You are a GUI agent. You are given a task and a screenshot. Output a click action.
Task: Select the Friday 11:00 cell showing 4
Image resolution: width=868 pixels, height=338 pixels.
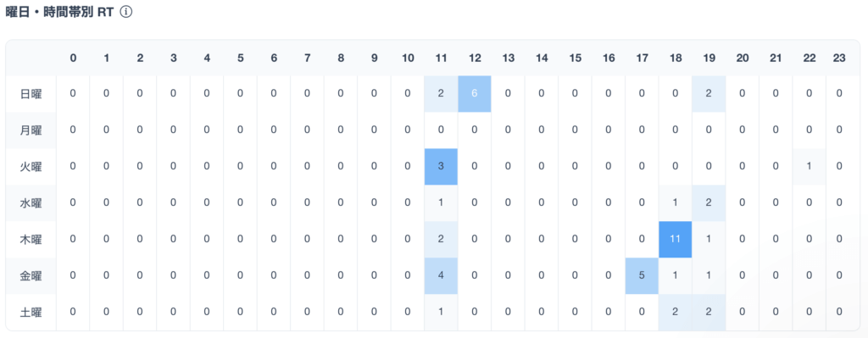(441, 275)
